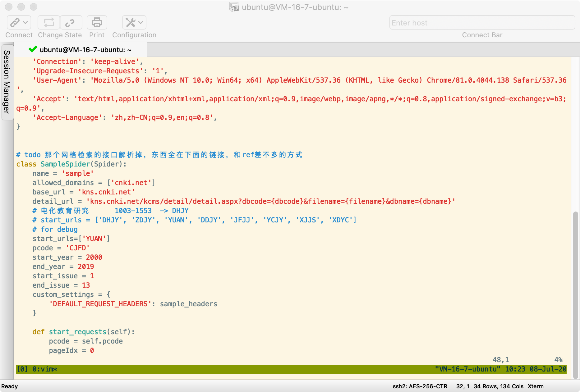Screen dimensions: 580x392
Task: Click the vim cursor position '48,1'
Action: [501, 360]
